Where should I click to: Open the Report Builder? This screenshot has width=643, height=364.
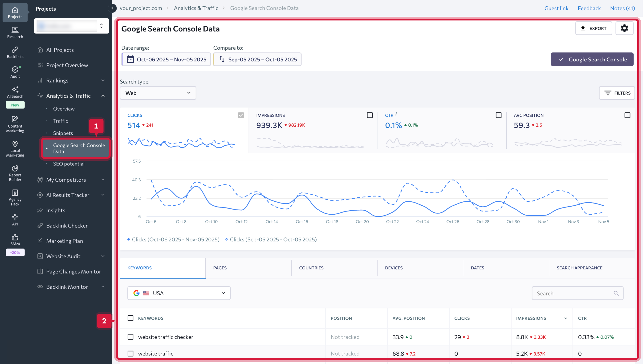(x=15, y=173)
